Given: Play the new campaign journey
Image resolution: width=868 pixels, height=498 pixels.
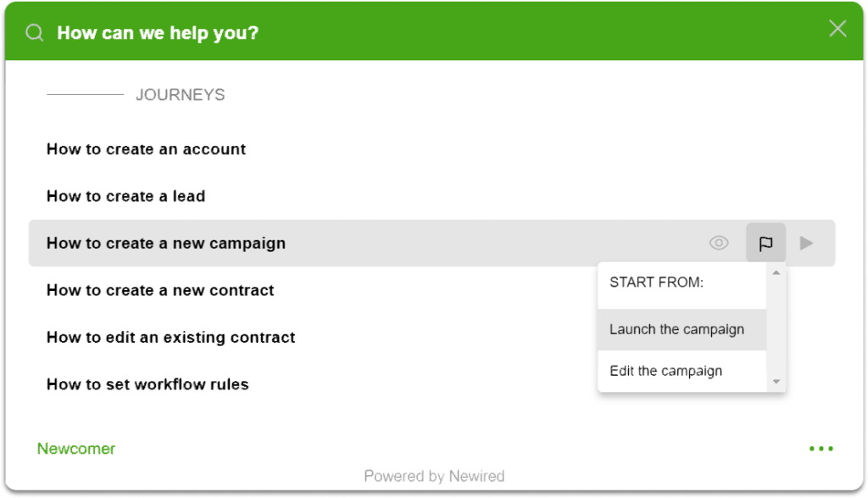Looking at the screenshot, I should pyautogui.click(x=806, y=243).
